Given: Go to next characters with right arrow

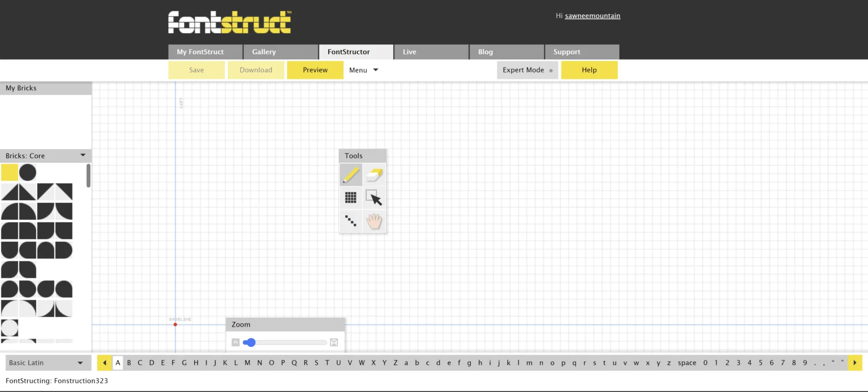Looking at the screenshot, I should 855,363.
